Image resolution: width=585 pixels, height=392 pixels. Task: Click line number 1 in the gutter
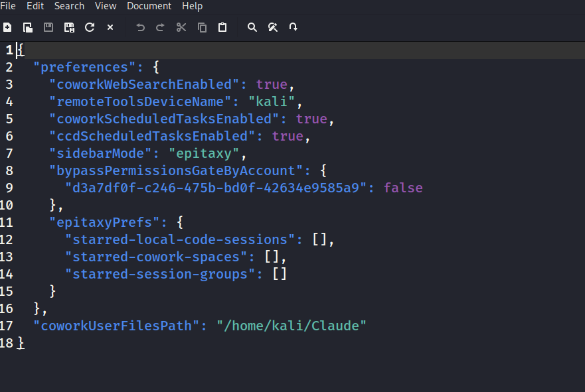(x=9, y=50)
